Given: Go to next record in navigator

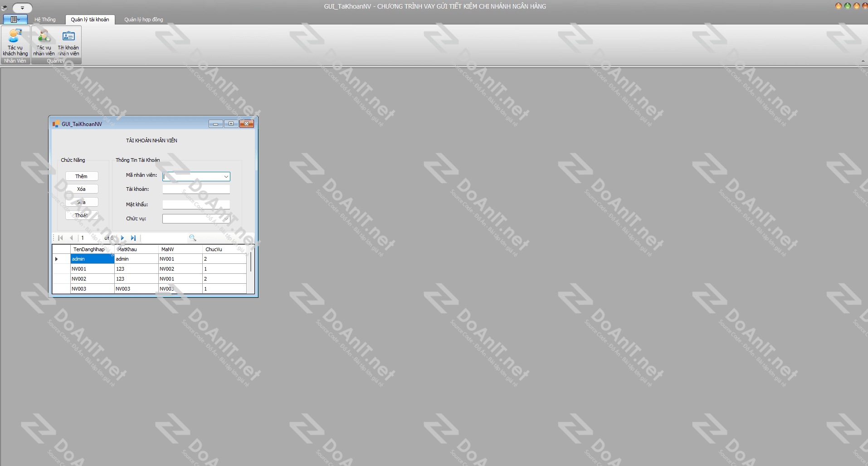Looking at the screenshot, I should 122,238.
